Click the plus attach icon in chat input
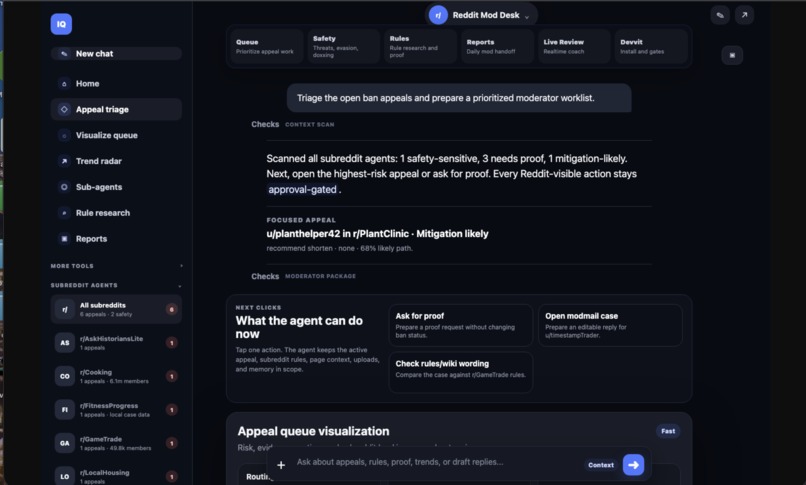The image size is (806, 485). [x=281, y=465]
